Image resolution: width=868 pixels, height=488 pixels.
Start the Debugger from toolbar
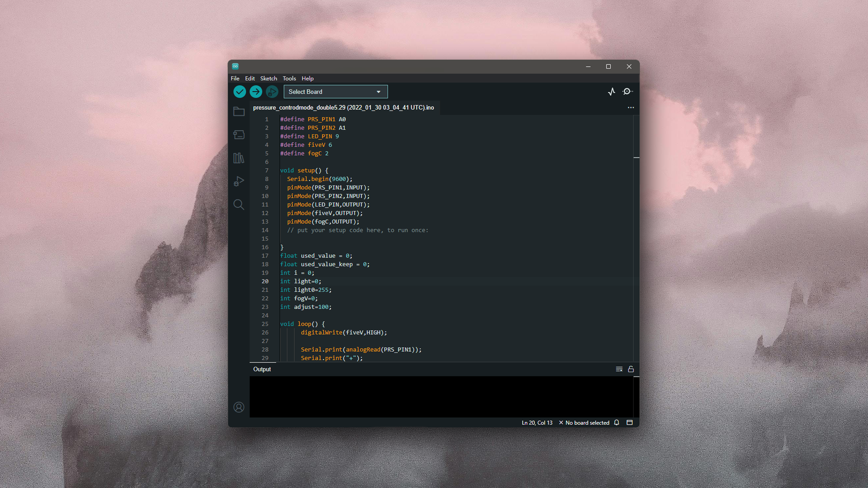tap(272, 91)
